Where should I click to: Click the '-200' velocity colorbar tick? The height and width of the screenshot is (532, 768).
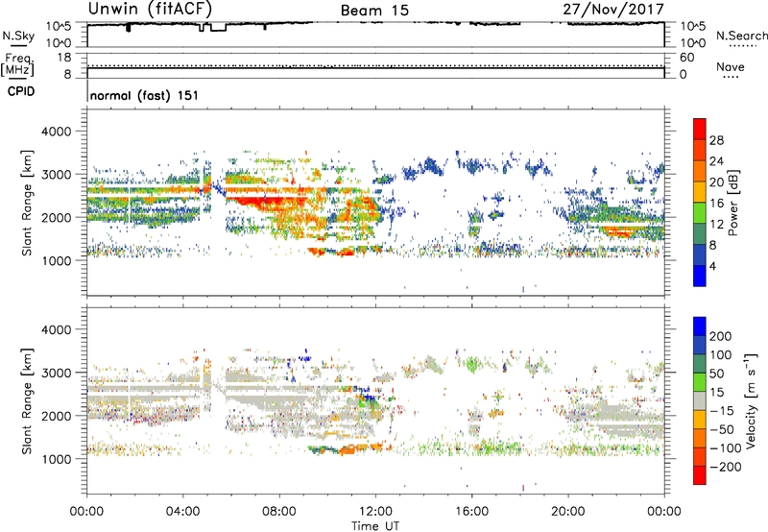tap(725, 467)
